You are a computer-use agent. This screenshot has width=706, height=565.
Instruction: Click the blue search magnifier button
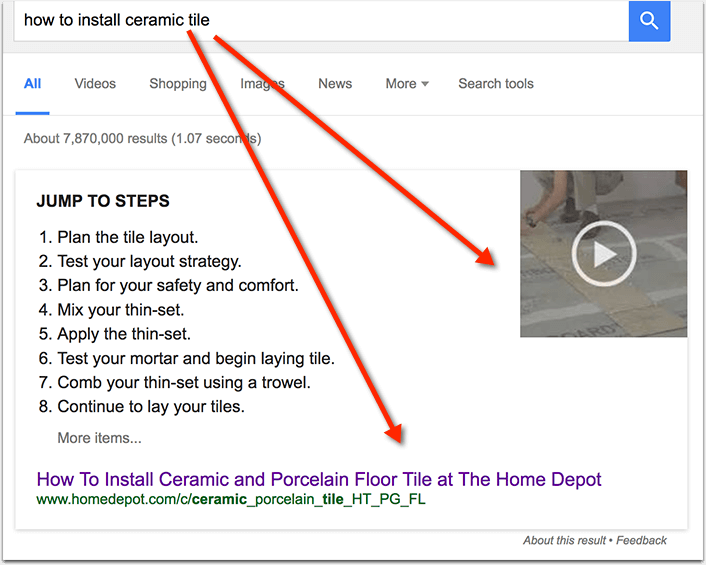649,20
